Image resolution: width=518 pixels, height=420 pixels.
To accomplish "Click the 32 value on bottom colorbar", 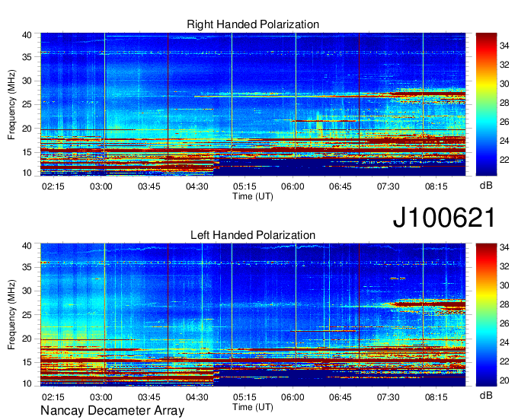I will click(504, 266).
